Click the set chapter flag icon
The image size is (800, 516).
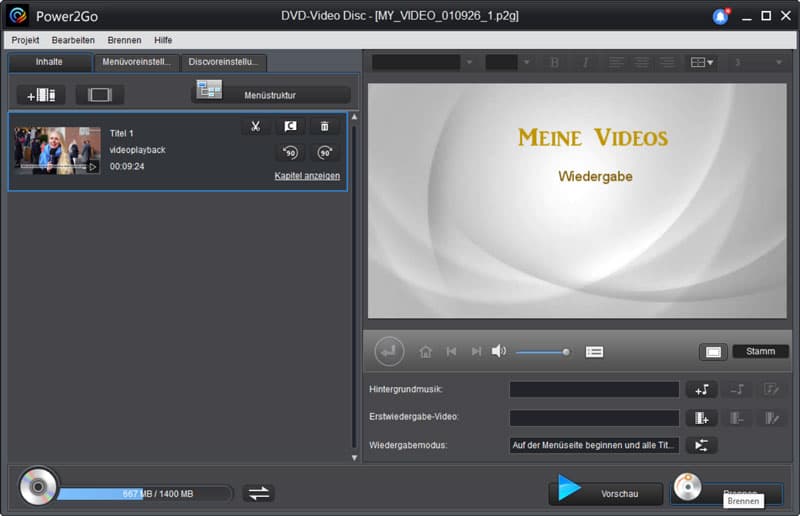(x=290, y=126)
